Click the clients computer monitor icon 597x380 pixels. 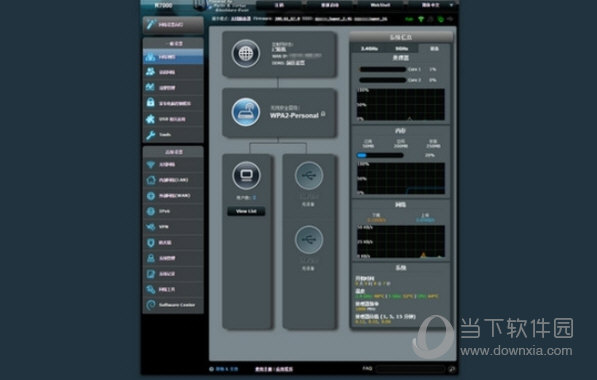click(x=246, y=175)
